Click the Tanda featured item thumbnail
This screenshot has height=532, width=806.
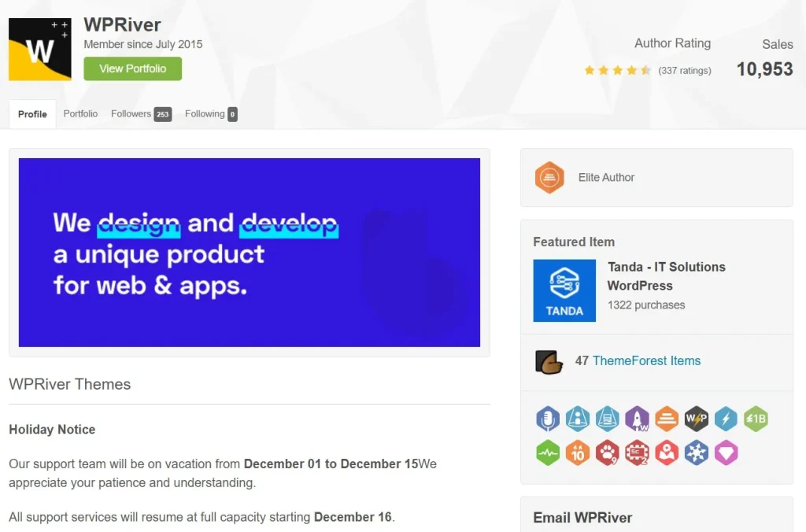tap(564, 290)
